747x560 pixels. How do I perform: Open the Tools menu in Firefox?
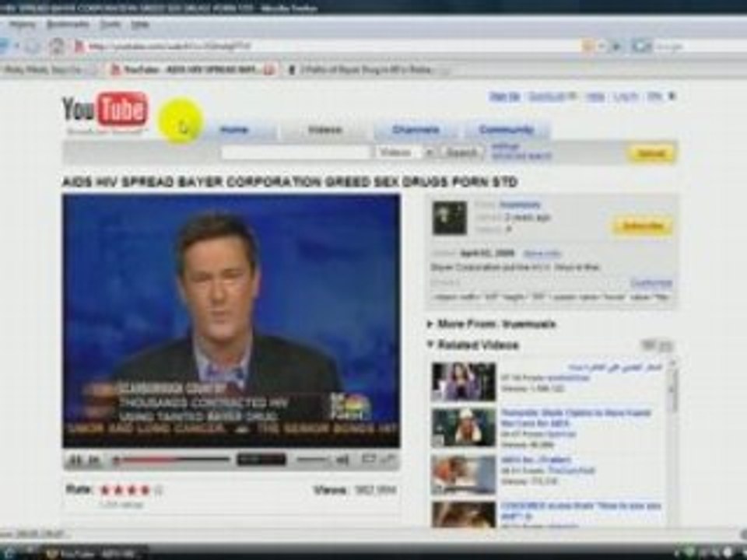pos(110,24)
